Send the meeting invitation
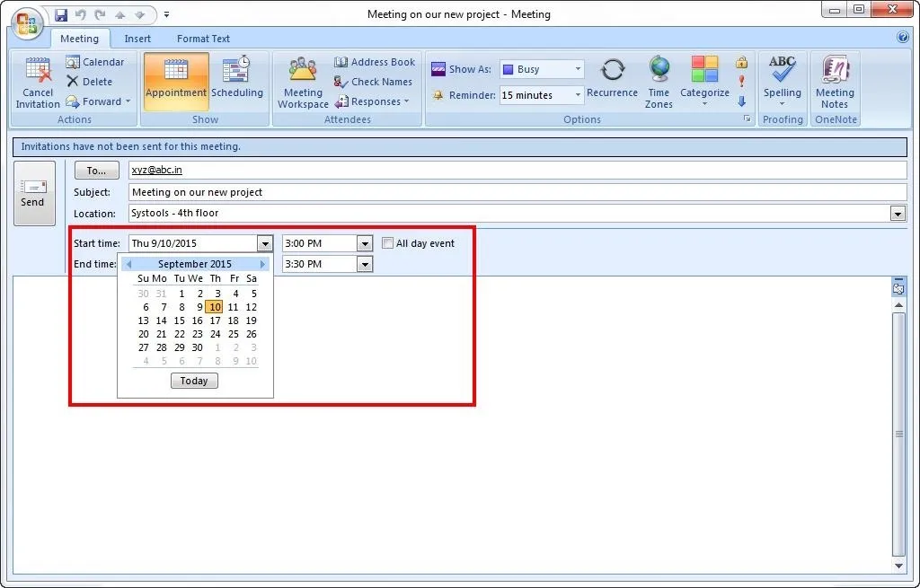 tap(34, 194)
